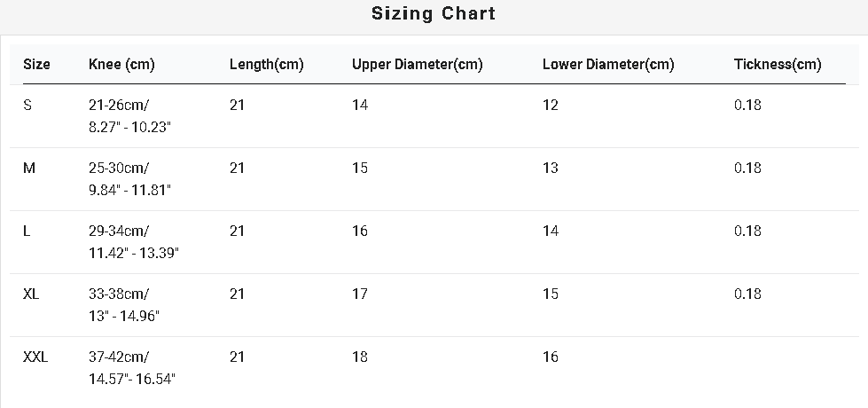The width and height of the screenshot is (868, 408).
Task: Click the 21-26cm knee measurement cell
Action: pos(130,115)
